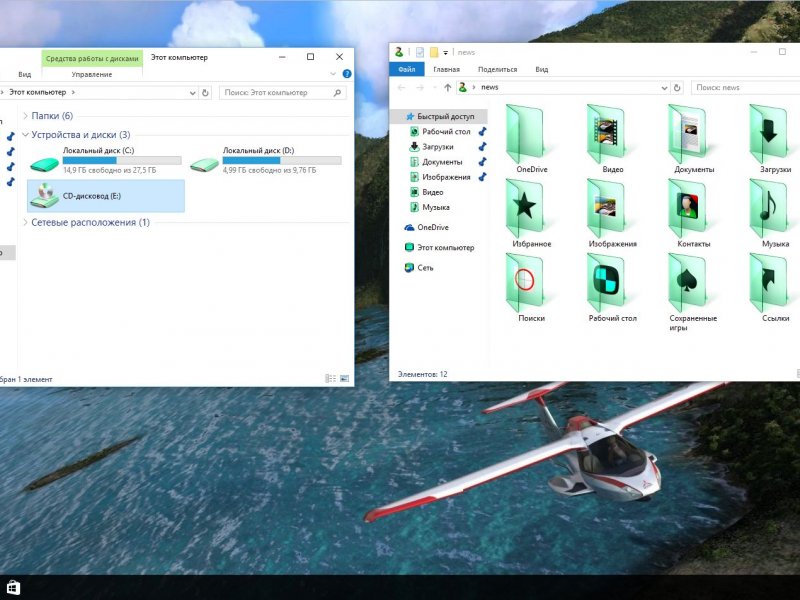This screenshot has width=800, height=600.
Task: Select the Ссылки folder
Action: tap(774, 288)
